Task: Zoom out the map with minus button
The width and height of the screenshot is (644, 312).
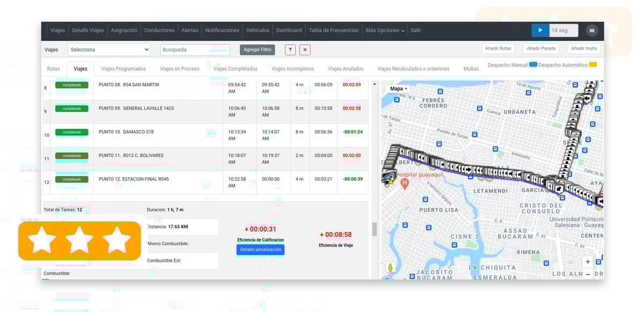Action: pyautogui.click(x=588, y=274)
